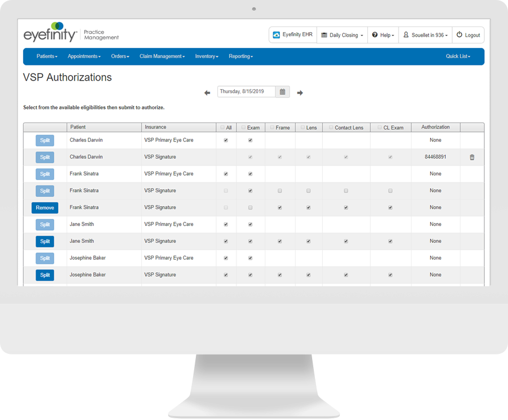The image size is (508, 420).
Task: Toggle the CL Exam header checkbox
Action: 380,128
